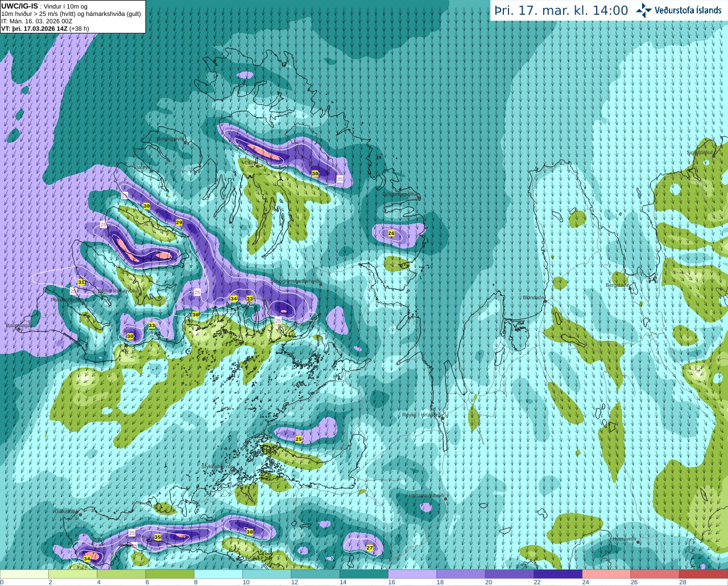Screen dimensions: 728x586
Task: Pick the 12–14 m/s teal legend swatch
Action: point(315,574)
